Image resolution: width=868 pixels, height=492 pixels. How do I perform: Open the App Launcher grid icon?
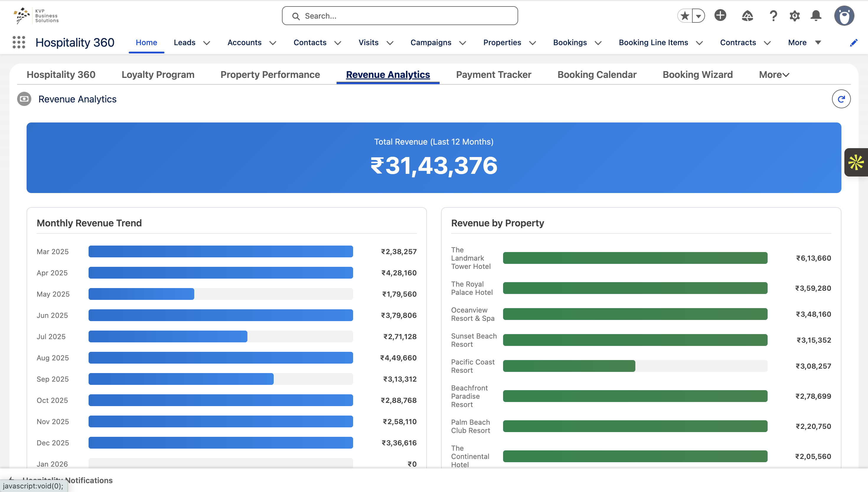tap(19, 42)
